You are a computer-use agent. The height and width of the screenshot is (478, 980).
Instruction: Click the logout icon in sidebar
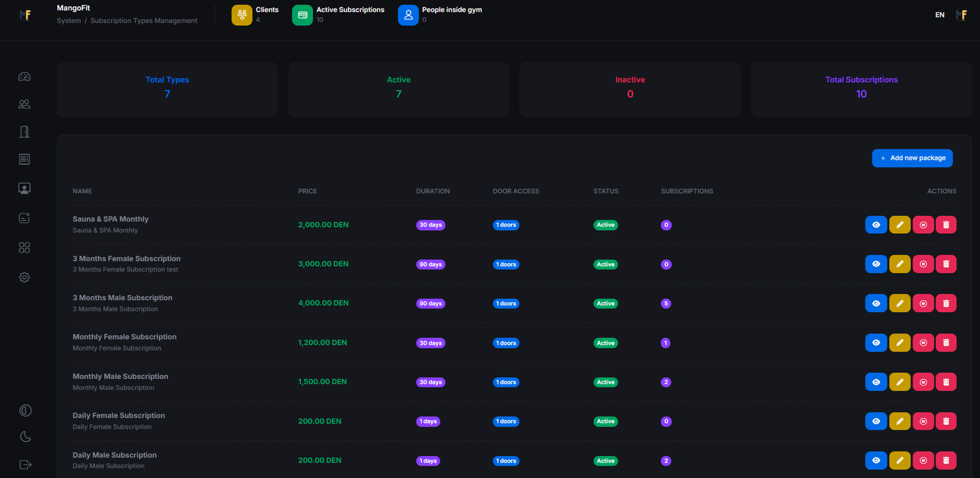pos(25,465)
